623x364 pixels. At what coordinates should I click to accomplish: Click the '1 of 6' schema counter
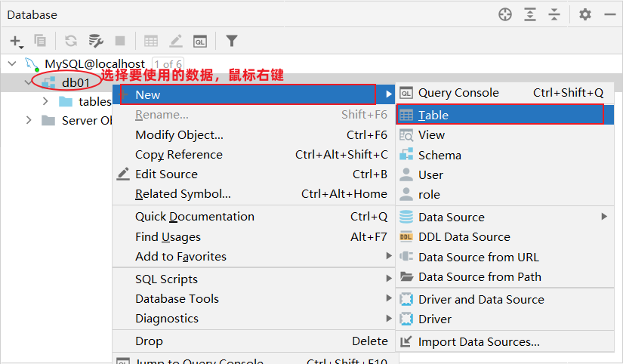coord(167,64)
